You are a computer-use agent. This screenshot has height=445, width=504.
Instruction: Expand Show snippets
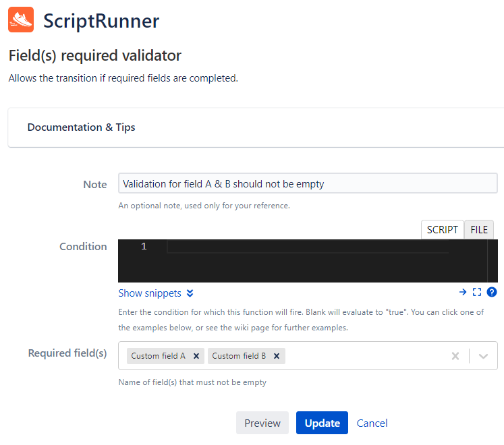[156, 293]
